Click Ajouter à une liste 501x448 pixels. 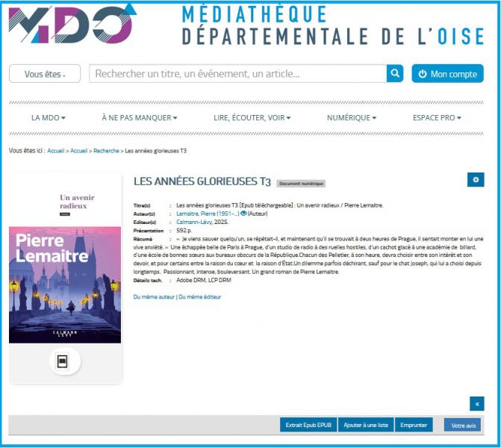click(365, 425)
